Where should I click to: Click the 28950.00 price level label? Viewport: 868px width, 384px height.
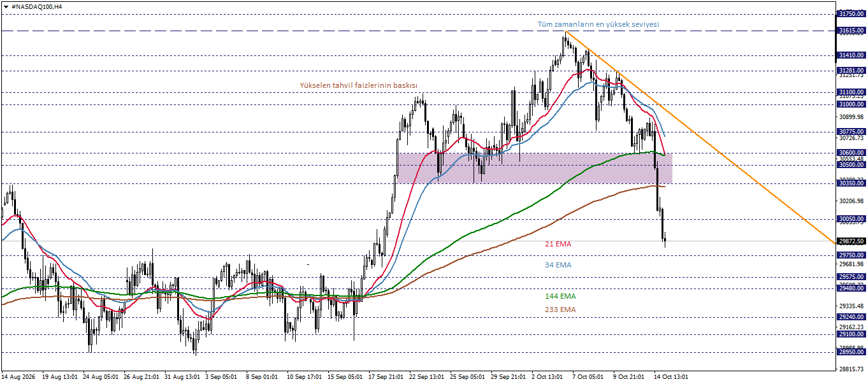(851, 352)
